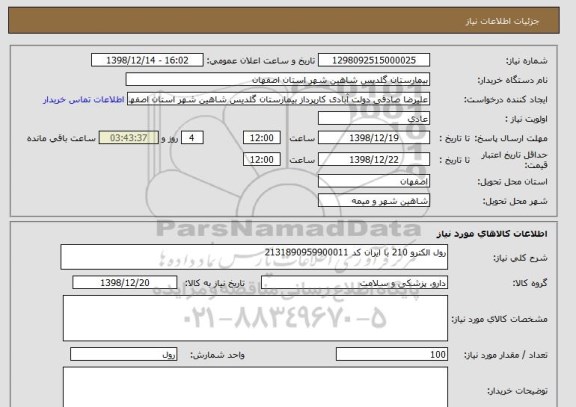
Task: Click the response deadline hour 12:00 field
Action: [262, 138]
